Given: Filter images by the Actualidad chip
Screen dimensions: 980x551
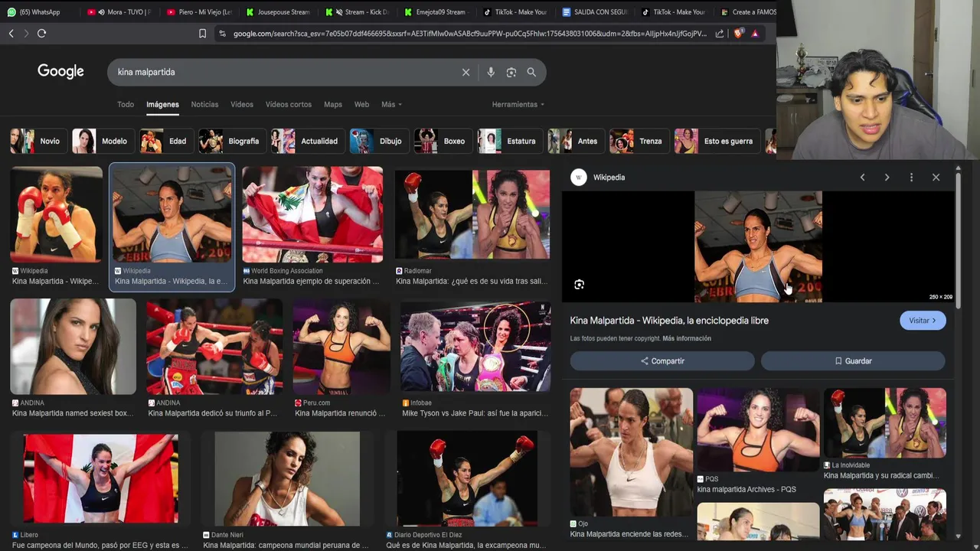Looking at the screenshot, I should pyautogui.click(x=307, y=142).
